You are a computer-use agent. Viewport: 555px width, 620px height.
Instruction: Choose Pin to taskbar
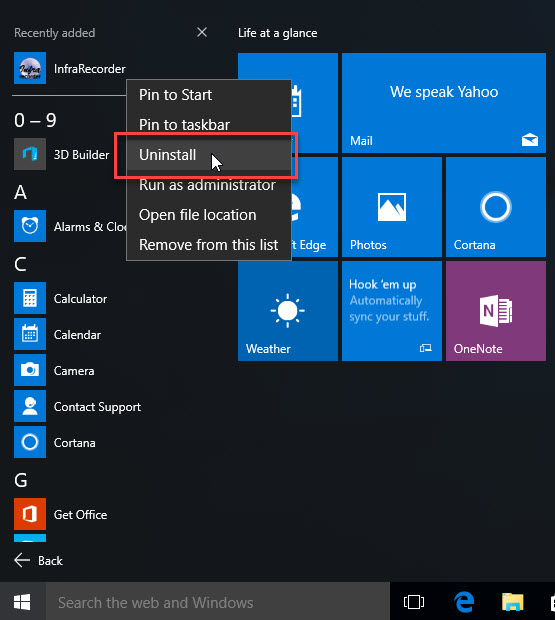(x=209, y=125)
